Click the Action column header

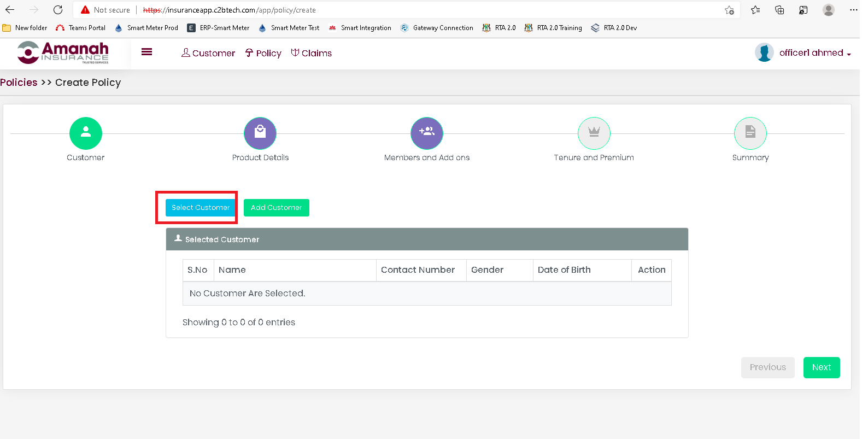coord(652,270)
